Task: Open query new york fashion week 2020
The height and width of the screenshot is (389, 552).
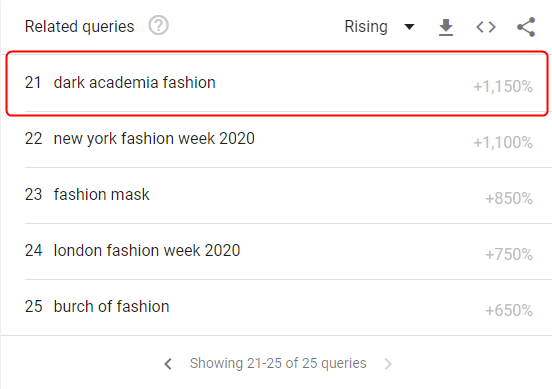Action: pos(154,139)
